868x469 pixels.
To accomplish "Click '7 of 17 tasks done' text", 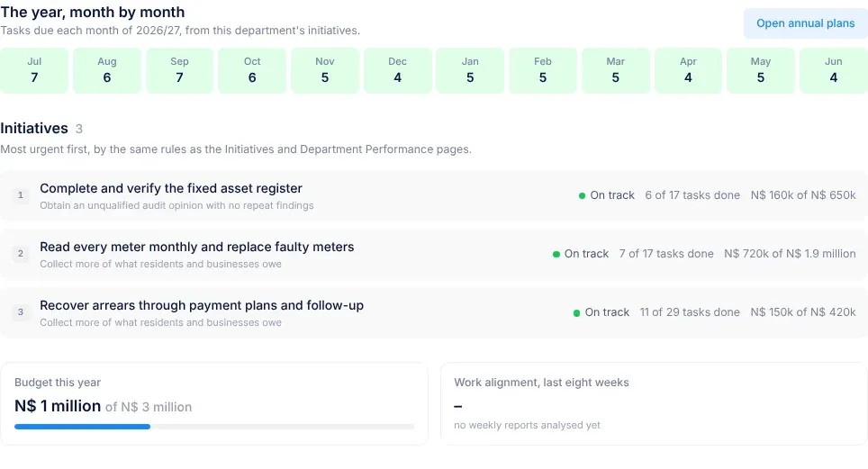I will coord(666,254).
